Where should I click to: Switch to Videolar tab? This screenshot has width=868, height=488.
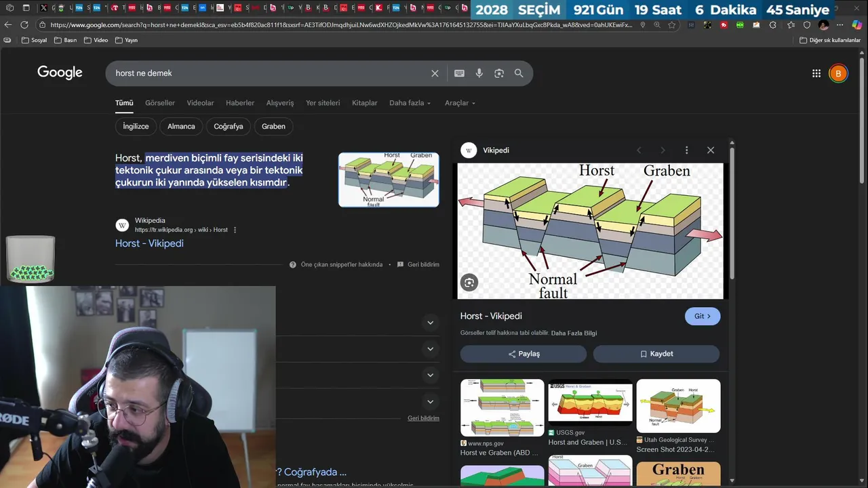click(x=200, y=103)
